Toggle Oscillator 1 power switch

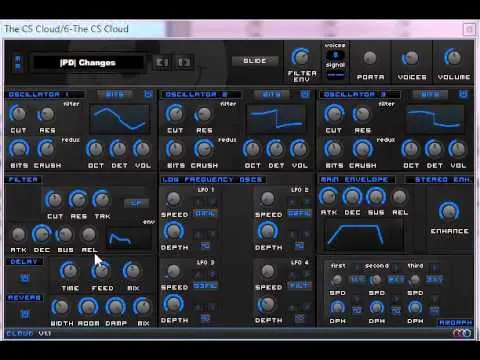[x=148, y=94]
